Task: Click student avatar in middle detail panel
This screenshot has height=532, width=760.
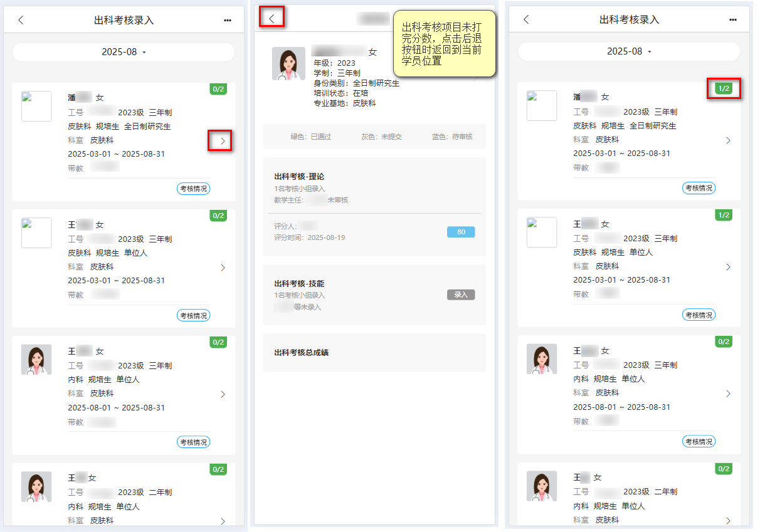Action: pyautogui.click(x=288, y=63)
